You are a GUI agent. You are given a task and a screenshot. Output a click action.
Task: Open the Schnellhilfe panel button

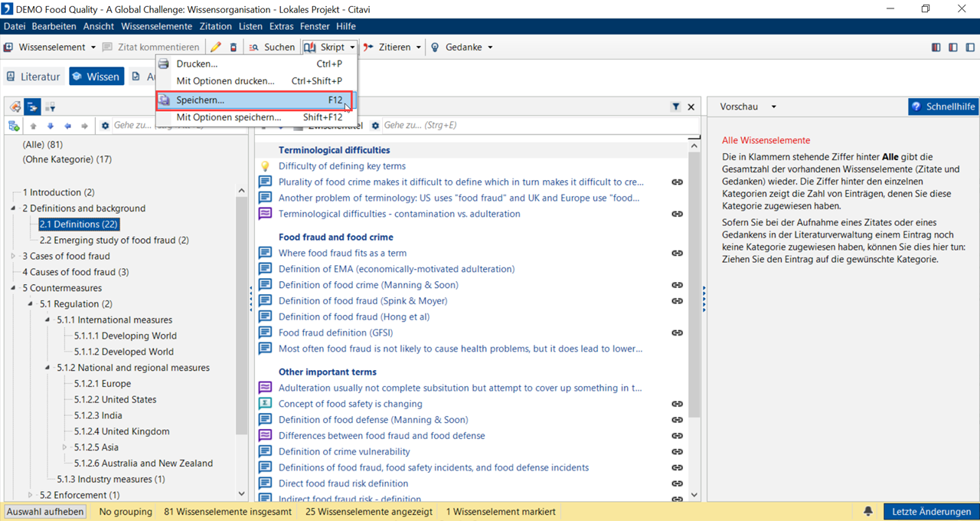(x=943, y=107)
